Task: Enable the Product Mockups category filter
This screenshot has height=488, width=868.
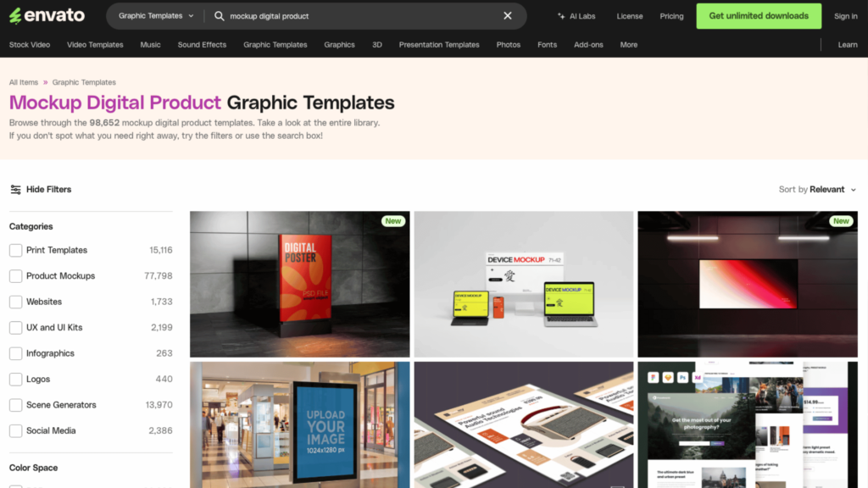Action: click(x=16, y=276)
